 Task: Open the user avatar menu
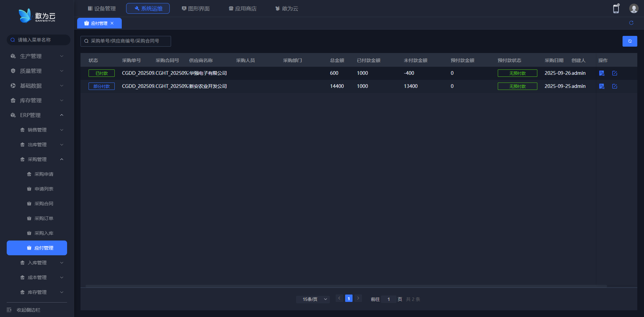coord(634,8)
